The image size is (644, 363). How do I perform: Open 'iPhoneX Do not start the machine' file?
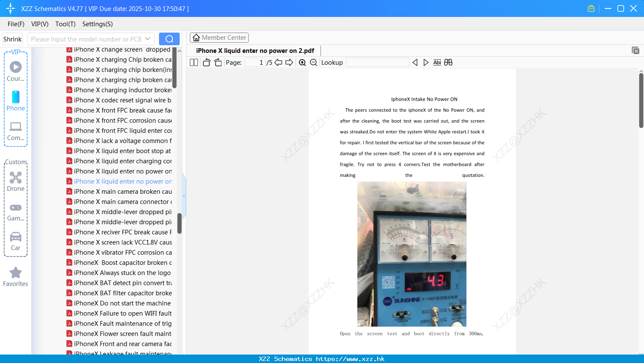click(x=118, y=303)
